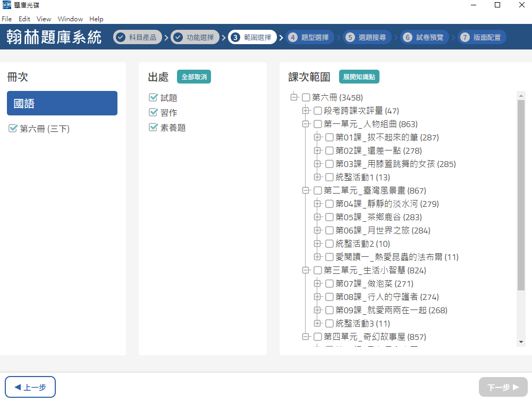Expand the 第04課_靜靜的淡水河 node
Screen dimensions: 532x401
317,204
